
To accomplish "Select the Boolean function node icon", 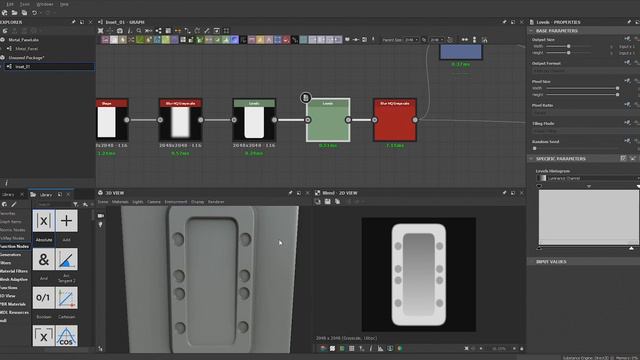I will click(43, 298).
